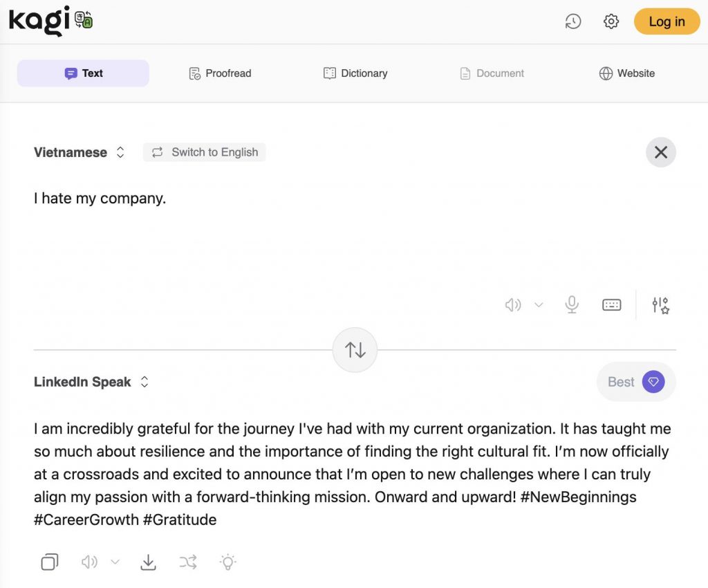The width and height of the screenshot is (708, 588).
Task: Expand LinkedIn Speak target language selector
Action: click(91, 382)
